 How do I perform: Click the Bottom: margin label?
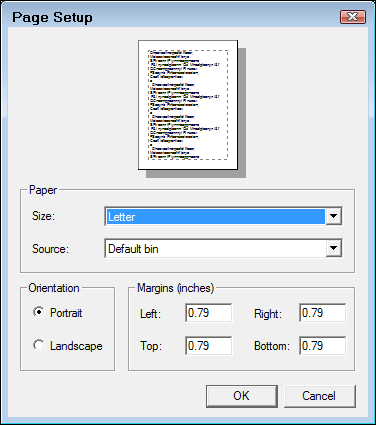pyautogui.click(x=272, y=346)
